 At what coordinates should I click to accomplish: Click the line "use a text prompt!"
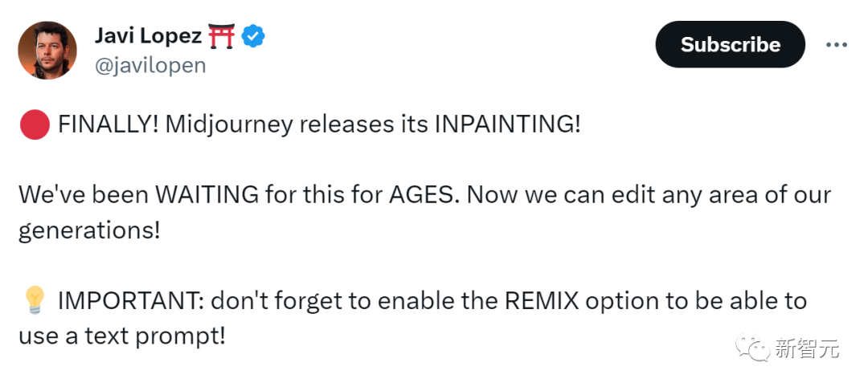point(122,336)
